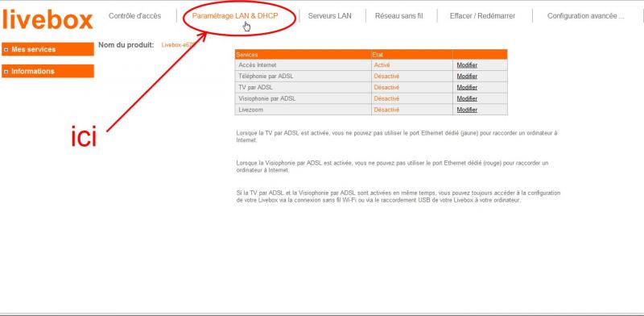Click the Activé status of Accès Internet

click(x=382, y=65)
